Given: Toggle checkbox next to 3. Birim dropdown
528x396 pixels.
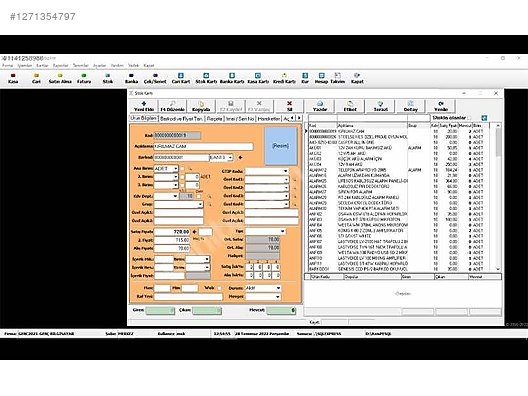Looking at the screenshot, I should pyautogui.click(x=182, y=185).
